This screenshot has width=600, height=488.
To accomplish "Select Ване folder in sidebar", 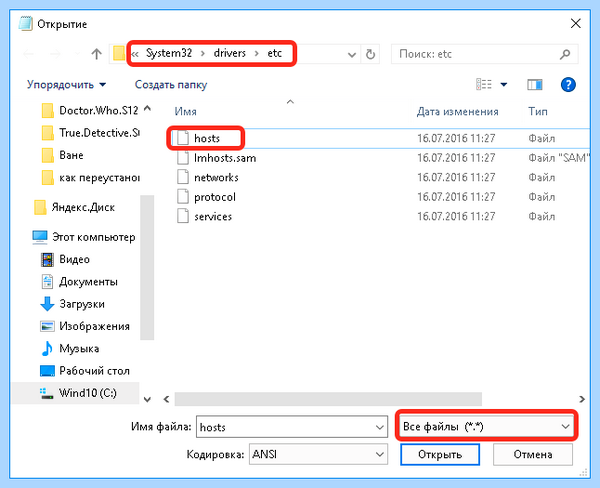I will click(62, 155).
